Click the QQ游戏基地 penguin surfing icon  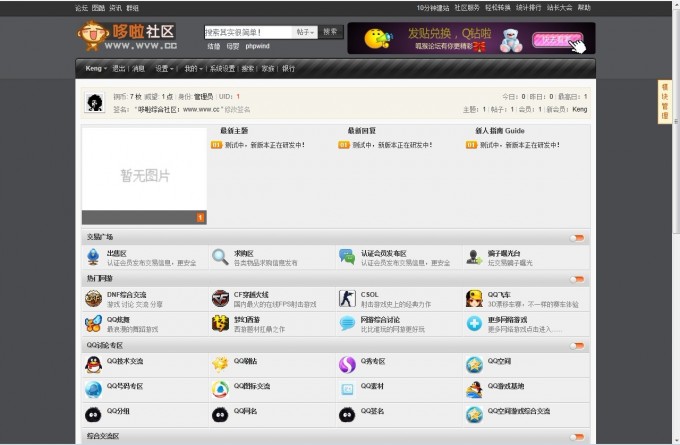click(x=474, y=390)
